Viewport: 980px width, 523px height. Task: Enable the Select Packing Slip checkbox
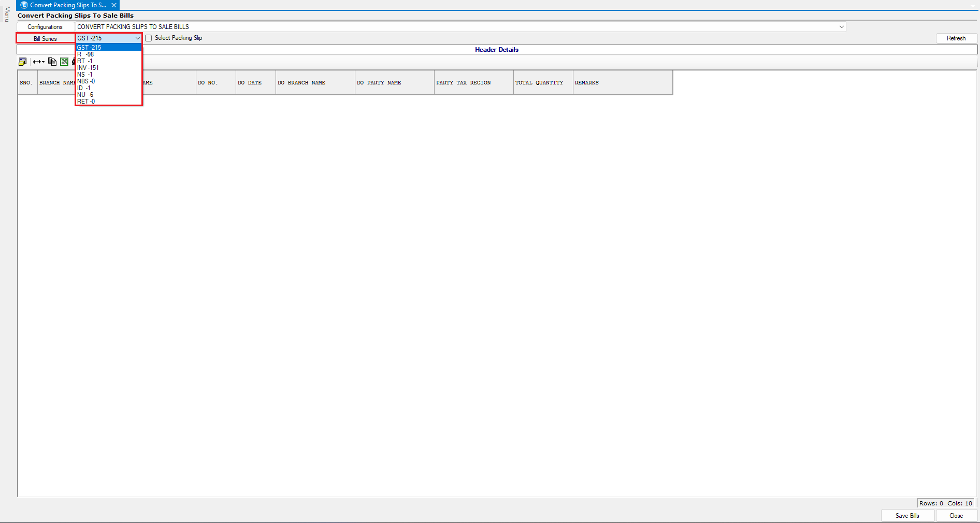pos(149,38)
